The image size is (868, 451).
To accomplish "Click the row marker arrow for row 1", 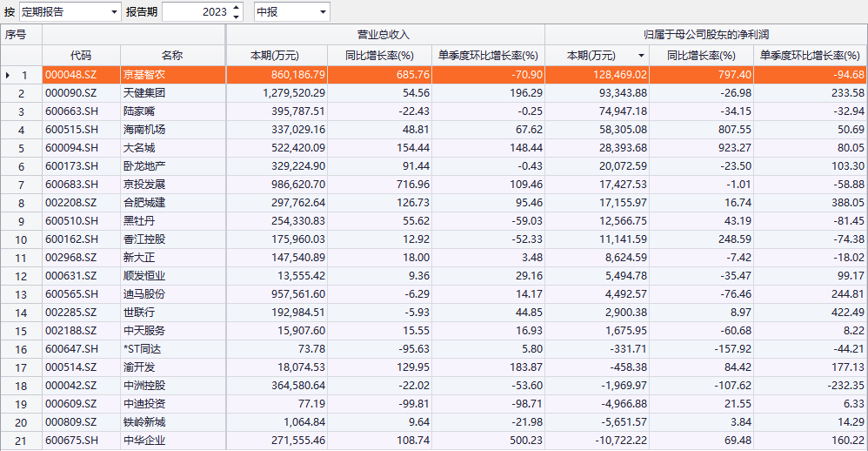I will [x=8, y=76].
